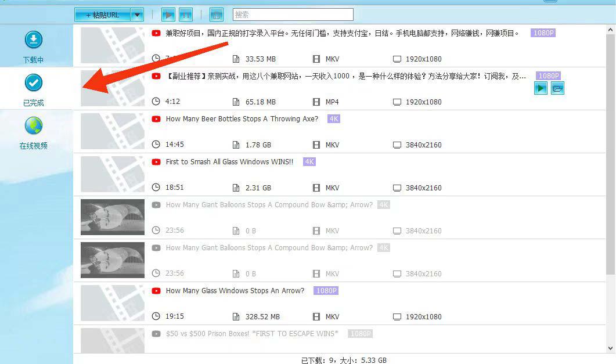Click the 粘贴URL (paste URL) button
The width and height of the screenshot is (616, 364).
click(102, 15)
